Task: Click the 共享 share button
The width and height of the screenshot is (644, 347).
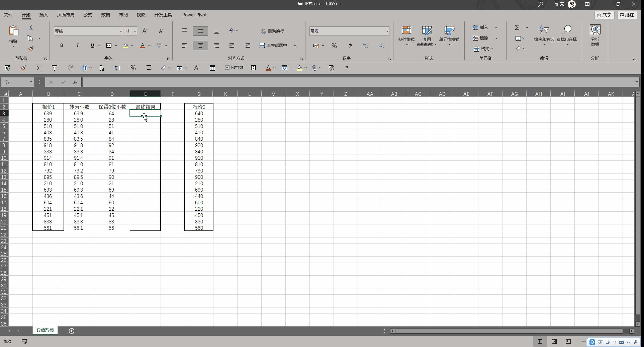Action: pos(604,15)
